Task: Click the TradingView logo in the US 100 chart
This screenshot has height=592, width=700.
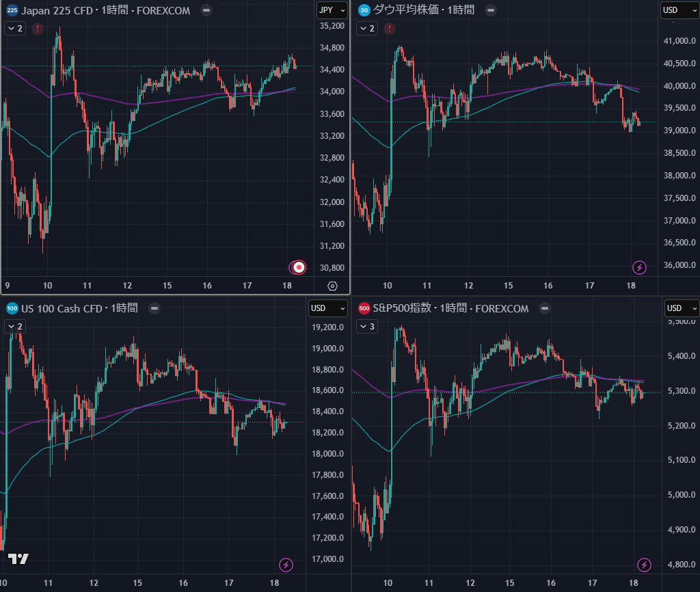Action: point(18,559)
